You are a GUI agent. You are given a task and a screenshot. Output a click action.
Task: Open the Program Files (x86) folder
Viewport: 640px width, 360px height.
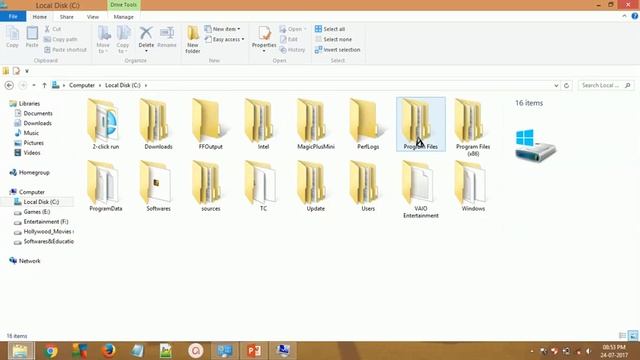473,127
